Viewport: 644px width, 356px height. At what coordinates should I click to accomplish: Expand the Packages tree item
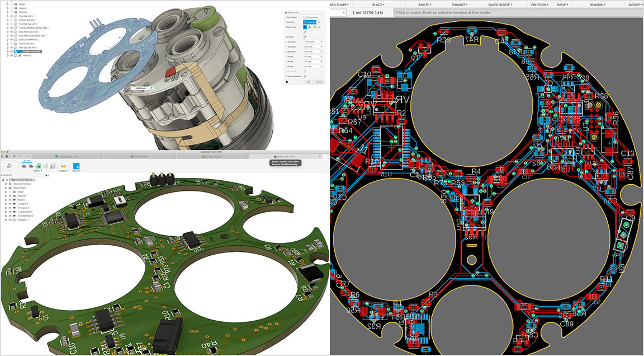coord(6,220)
